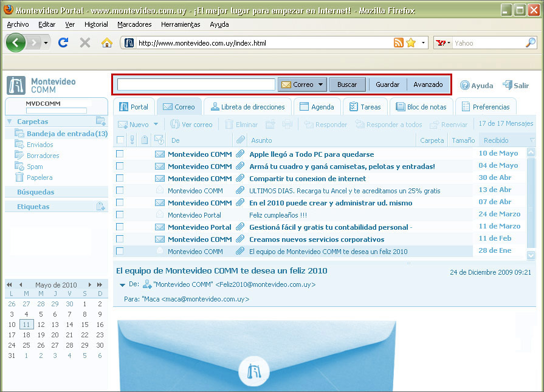Open the Correo search type dropdown
Viewport: 544px width, 392px height.
click(321, 84)
